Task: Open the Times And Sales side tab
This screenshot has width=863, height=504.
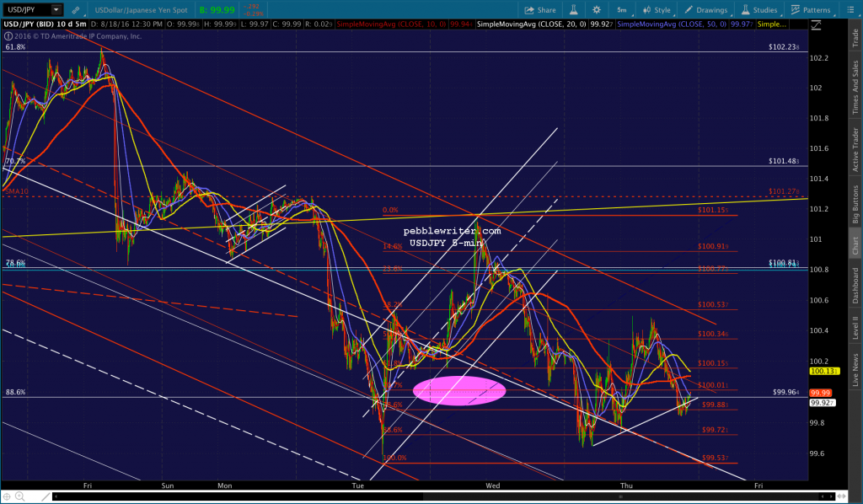Action: point(855,87)
